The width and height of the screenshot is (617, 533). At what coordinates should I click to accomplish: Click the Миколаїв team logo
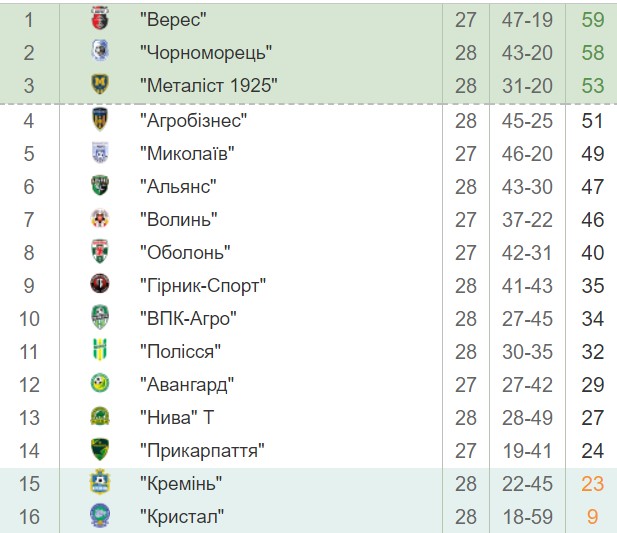point(99,153)
